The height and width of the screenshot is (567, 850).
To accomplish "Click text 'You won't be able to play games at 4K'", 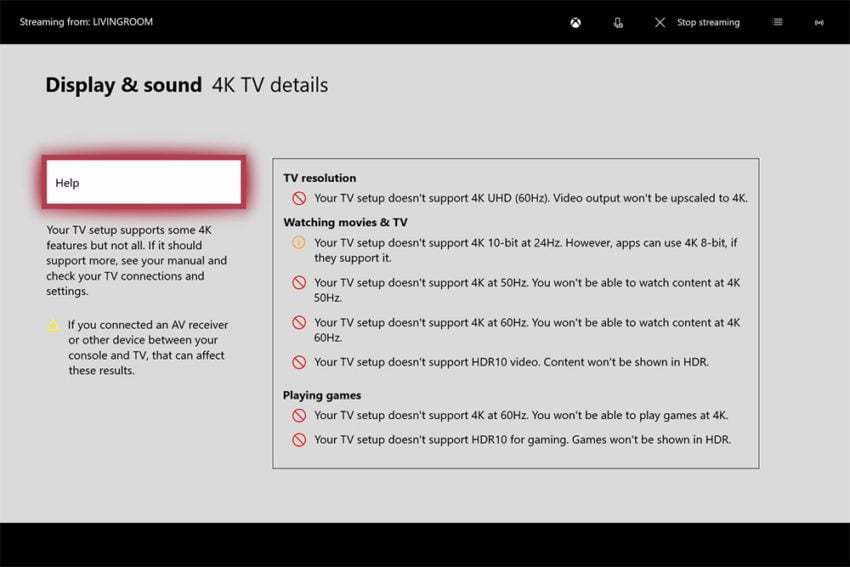I will point(630,415).
